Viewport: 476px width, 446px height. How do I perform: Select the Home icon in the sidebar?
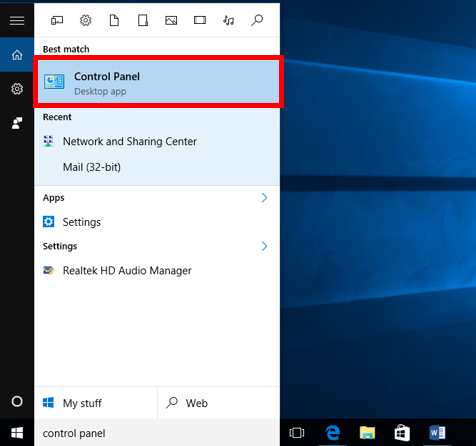17,55
